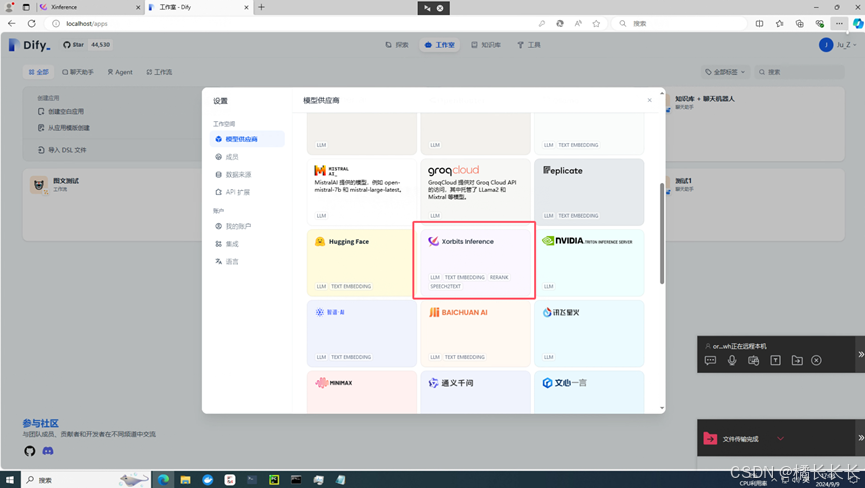The width and height of the screenshot is (865, 488).
Task: Expand the 文件传输完成 notification chevron
Action: (780, 439)
